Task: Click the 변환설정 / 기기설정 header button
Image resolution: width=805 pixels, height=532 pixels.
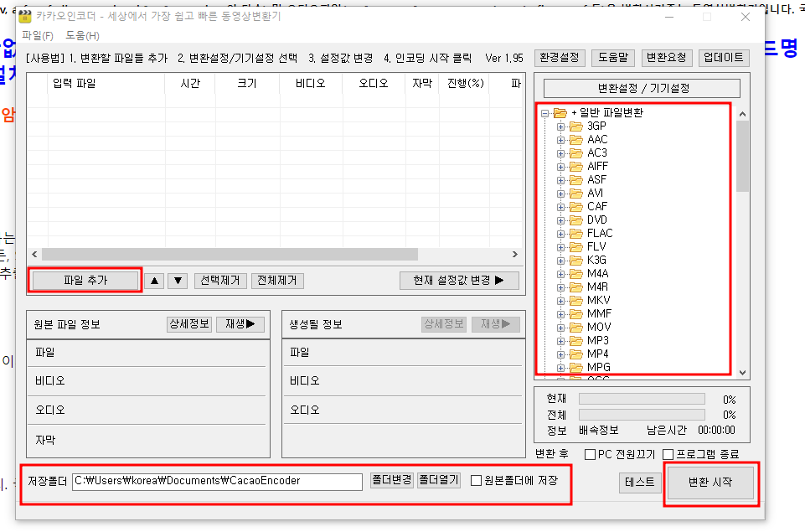Action: pos(642,88)
